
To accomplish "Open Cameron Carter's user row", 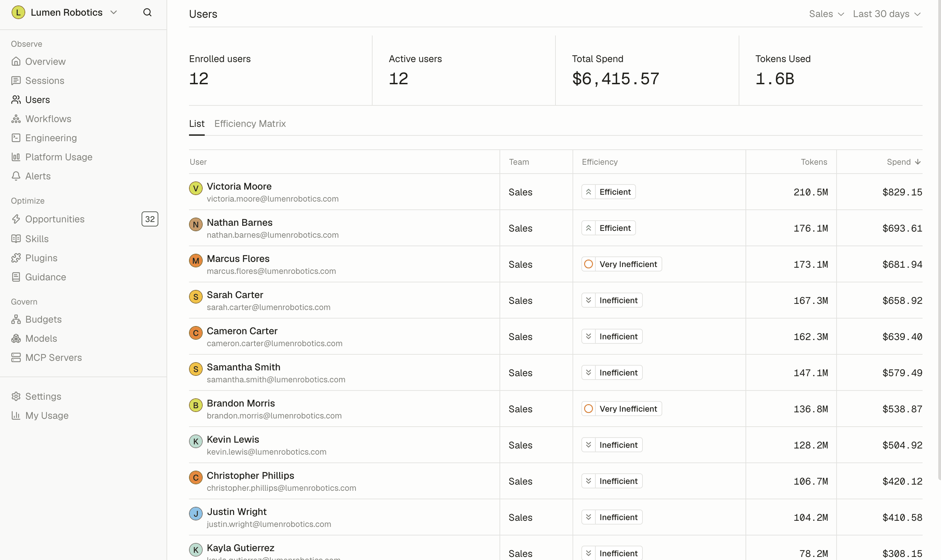I will tap(555, 337).
